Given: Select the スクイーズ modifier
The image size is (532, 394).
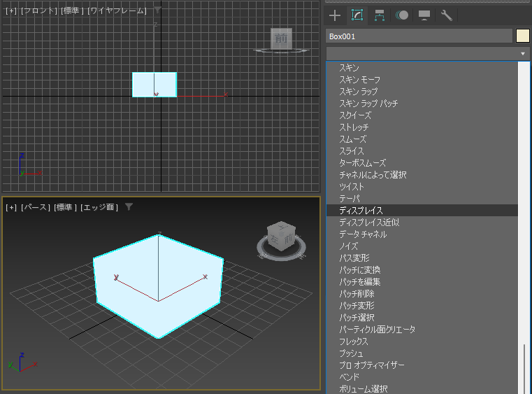Looking at the screenshot, I should [422, 115].
